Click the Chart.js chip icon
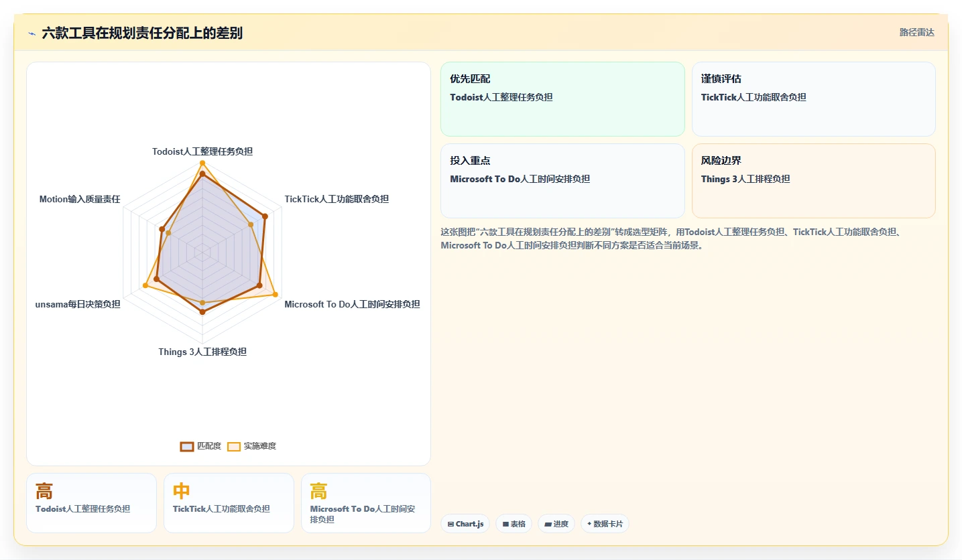Image resolution: width=962 pixels, height=560 pixels. coord(450,524)
